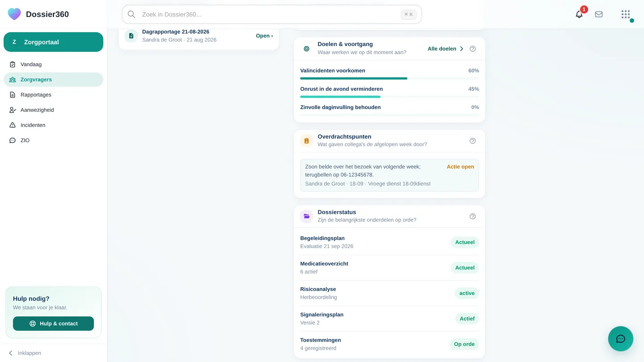Select Zorgvragers in sidebar
Screen dimensions: 644x362
point(53,80)
